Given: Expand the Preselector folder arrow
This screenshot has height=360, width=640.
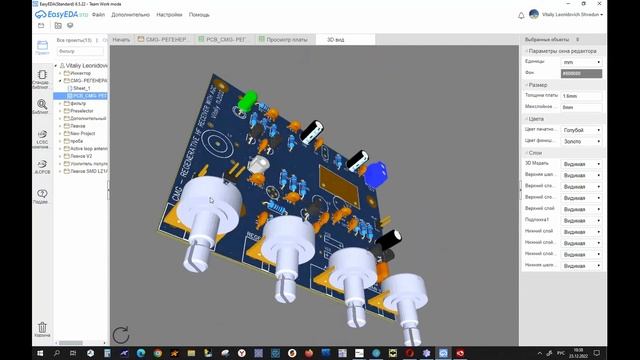Looking at the screenshot, I should coord(60,111).
